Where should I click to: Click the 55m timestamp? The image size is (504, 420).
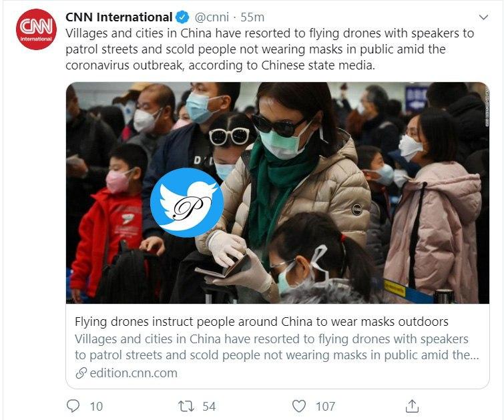252,17
